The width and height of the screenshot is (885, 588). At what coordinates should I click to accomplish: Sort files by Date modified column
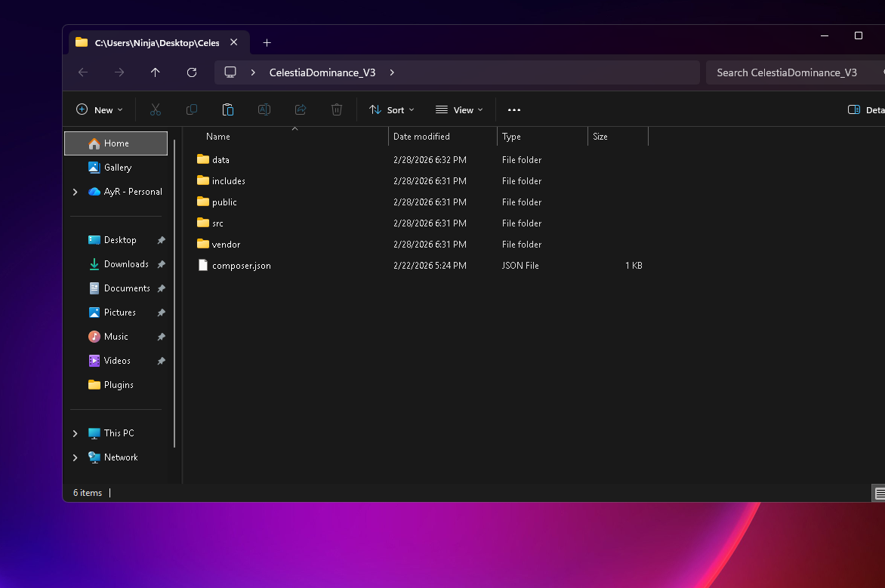click(421, 137)
